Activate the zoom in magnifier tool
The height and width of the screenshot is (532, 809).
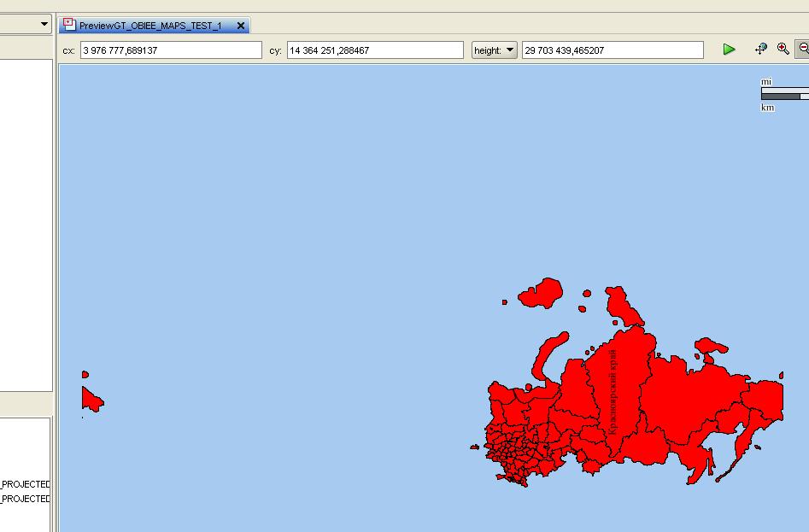click(782, 50)
